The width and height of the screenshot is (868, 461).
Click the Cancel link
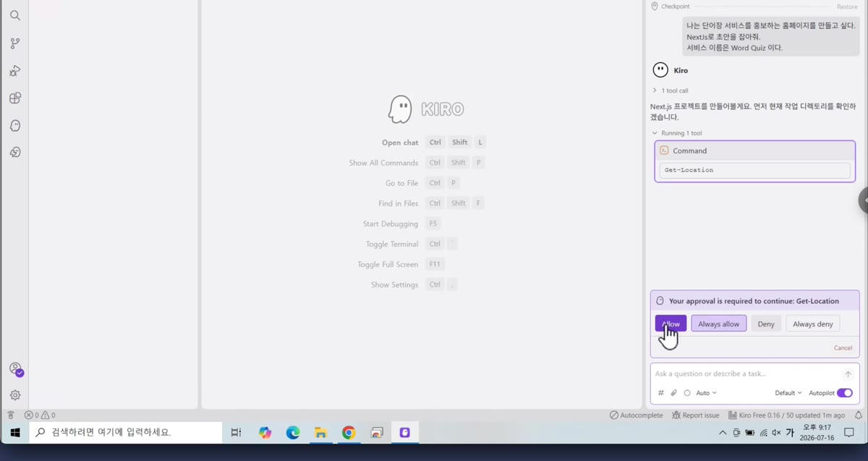point(843,348)
